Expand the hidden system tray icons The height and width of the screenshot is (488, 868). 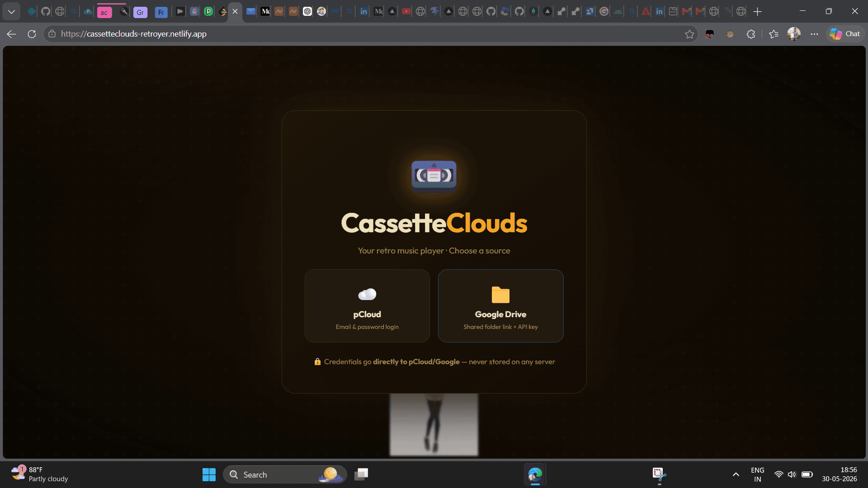point(736,474)
